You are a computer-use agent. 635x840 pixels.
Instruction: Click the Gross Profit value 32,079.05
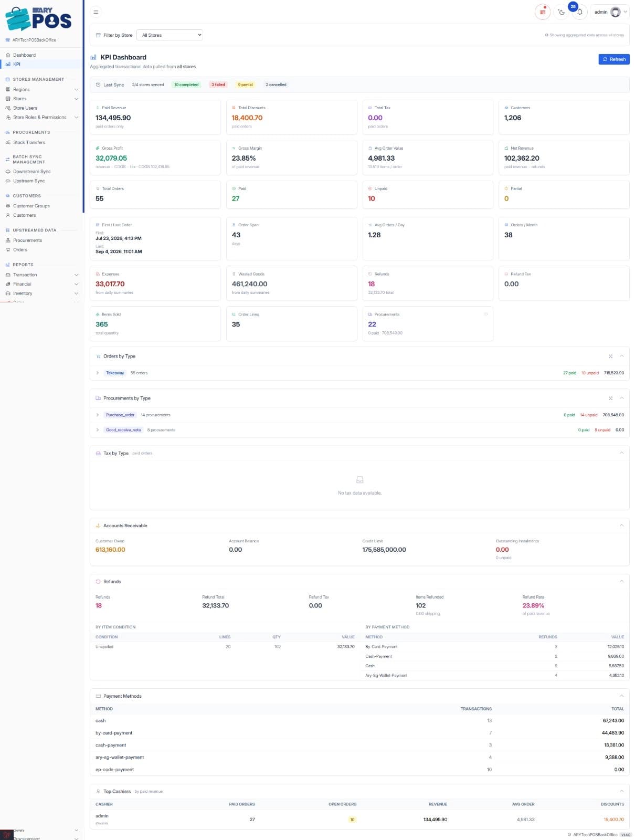(x=111, y=158)
